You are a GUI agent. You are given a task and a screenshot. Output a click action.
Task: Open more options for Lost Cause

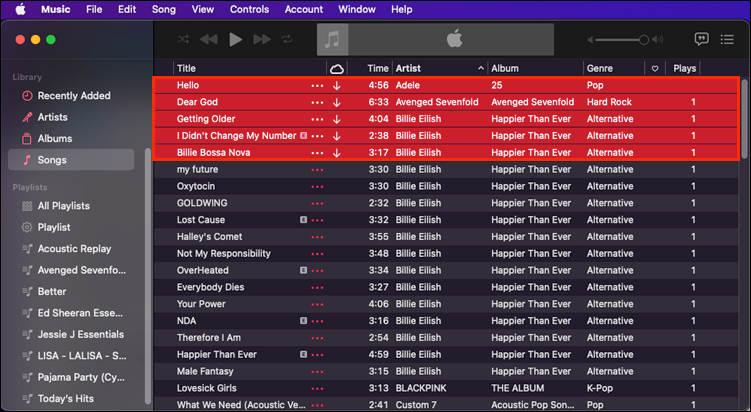click(x=317, y=220)
